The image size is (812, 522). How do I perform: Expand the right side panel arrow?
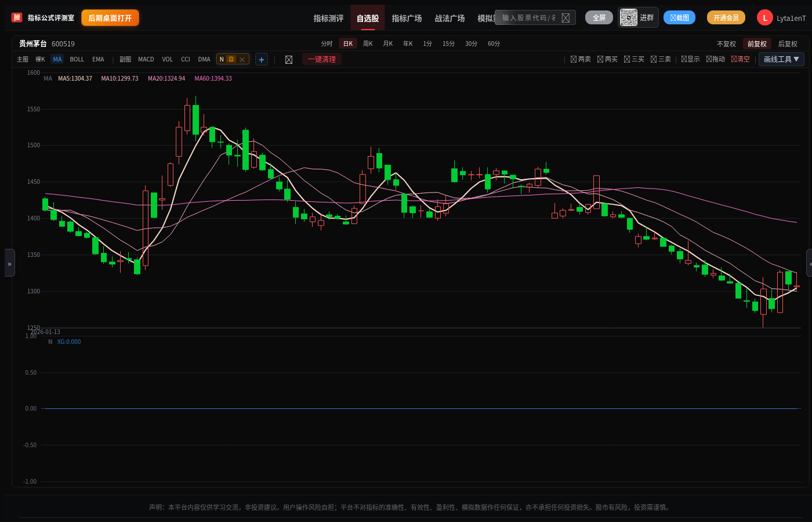coord(810,263)
